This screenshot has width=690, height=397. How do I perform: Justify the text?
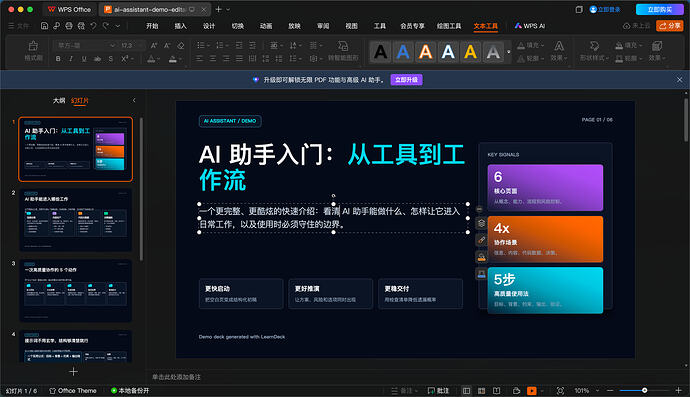239,59
